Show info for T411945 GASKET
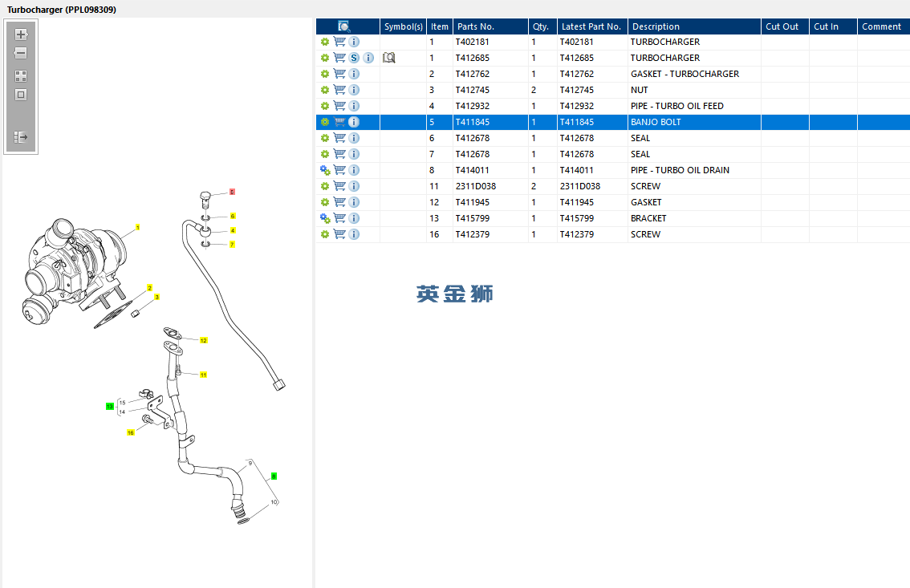The height and width of the screenshot is (588, 910). click(354, 202)
